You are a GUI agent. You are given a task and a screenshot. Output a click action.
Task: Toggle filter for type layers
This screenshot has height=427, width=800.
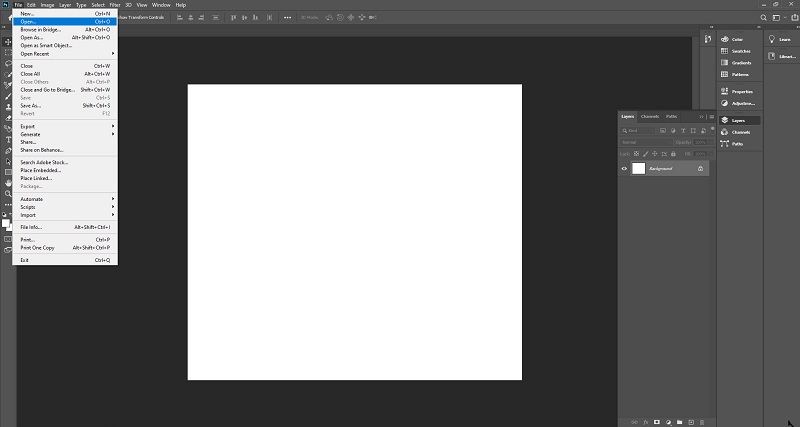pyautogui.click(x=683, y=131)
